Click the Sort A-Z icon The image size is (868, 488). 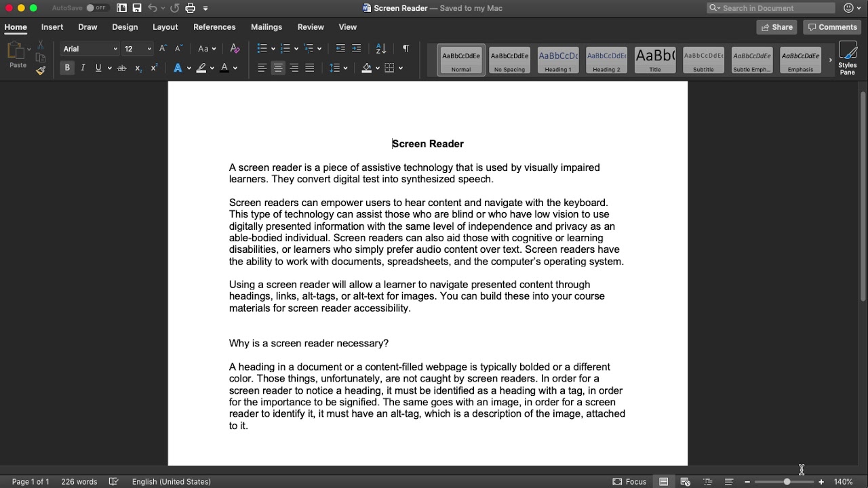point(381,49)
